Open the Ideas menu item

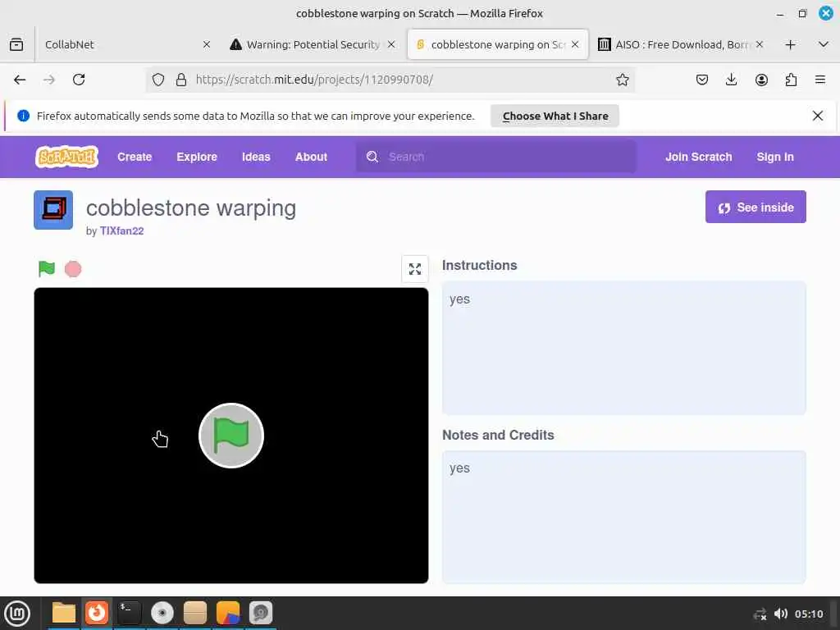coord(256,157)
